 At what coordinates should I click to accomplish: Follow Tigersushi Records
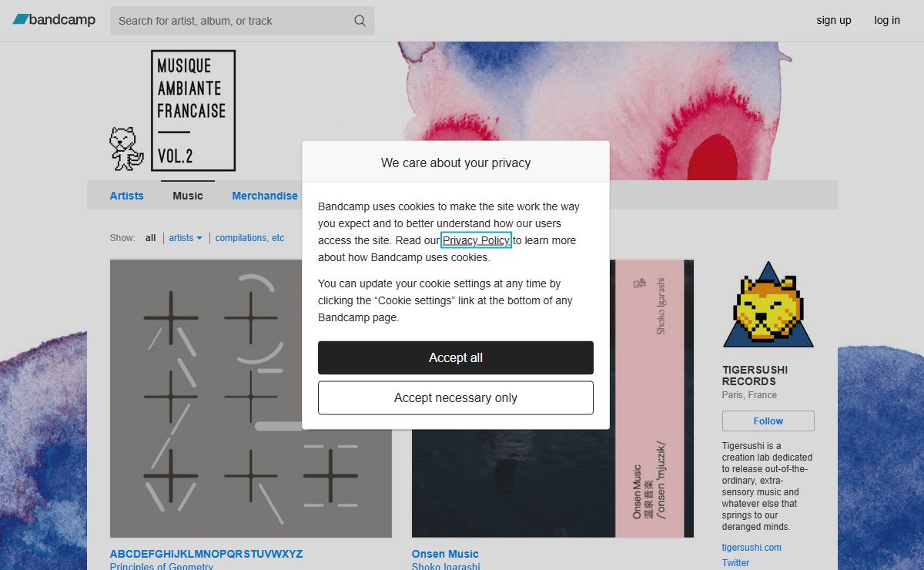(768, 421)
